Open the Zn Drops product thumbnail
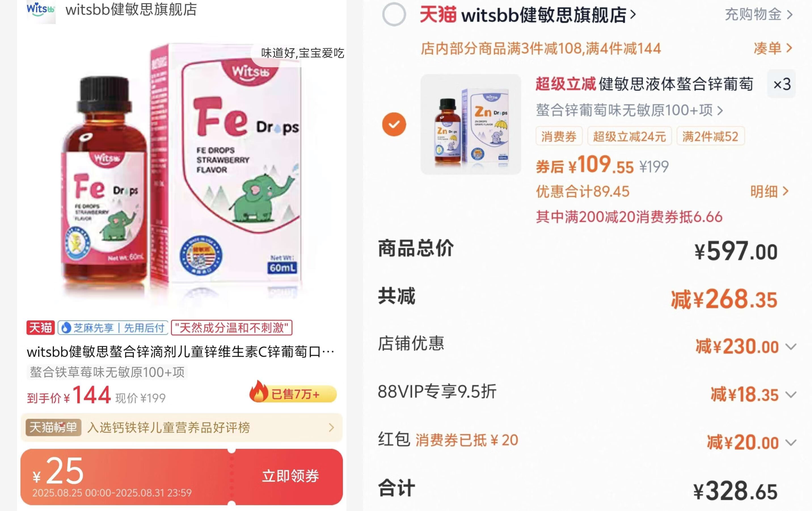 click(x=471, y=124)
